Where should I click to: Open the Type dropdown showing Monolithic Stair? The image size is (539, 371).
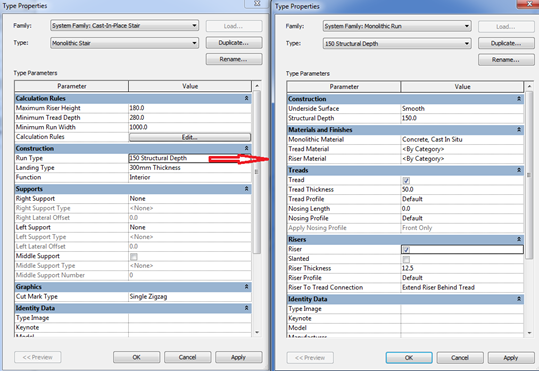124,43
